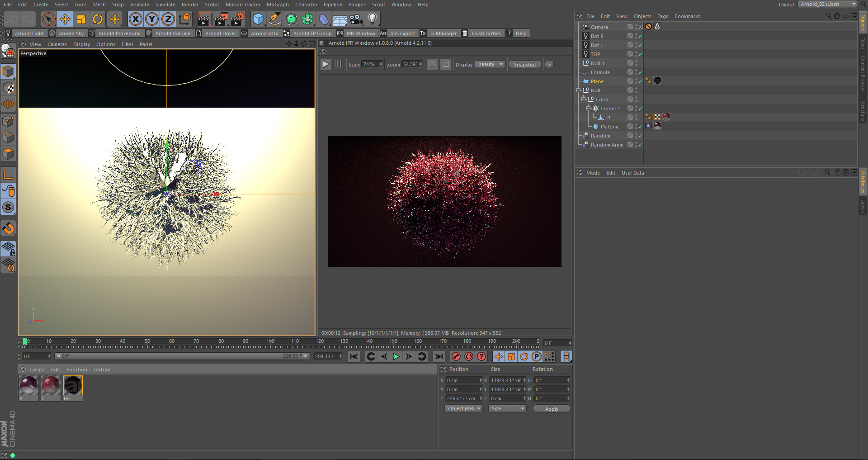Open the Display beauty dropdown

coord(490,64)
